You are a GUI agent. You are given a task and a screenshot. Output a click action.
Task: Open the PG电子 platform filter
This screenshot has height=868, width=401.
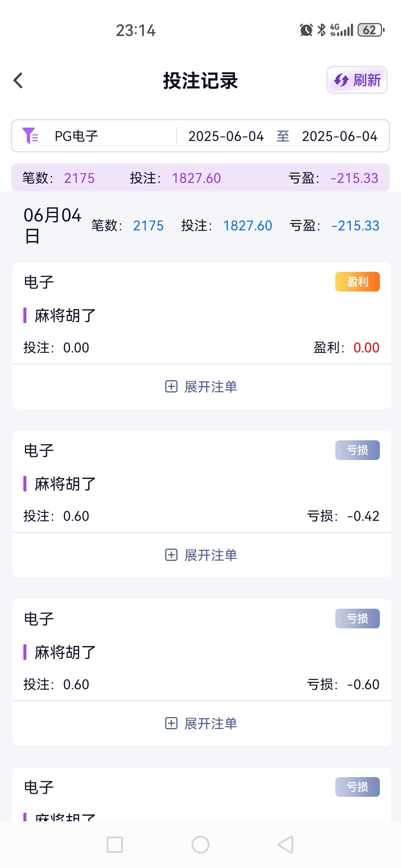coord(76,136)
